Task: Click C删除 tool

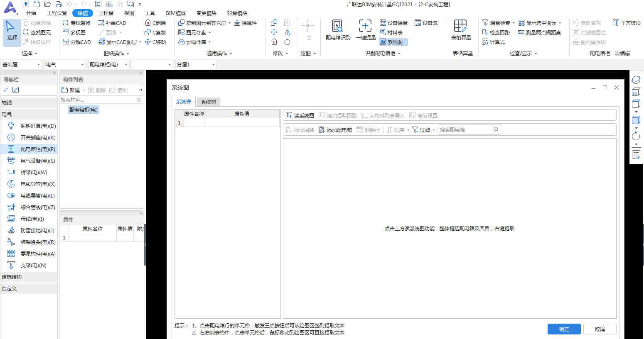Action: pyautogui.click(x=155, y=23)
